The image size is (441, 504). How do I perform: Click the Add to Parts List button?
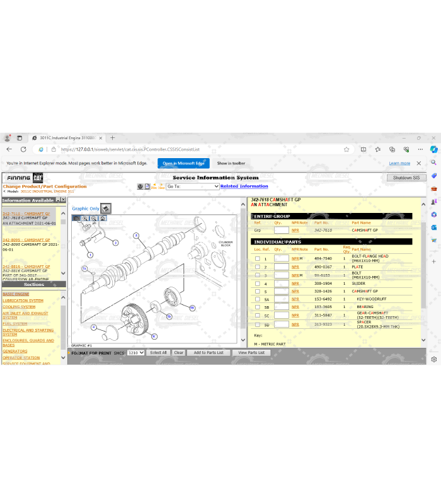[x=209, y=353]
